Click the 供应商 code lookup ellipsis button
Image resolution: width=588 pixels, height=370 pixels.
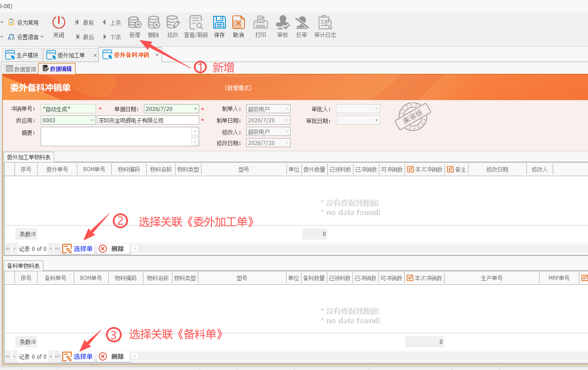(93, 120)
